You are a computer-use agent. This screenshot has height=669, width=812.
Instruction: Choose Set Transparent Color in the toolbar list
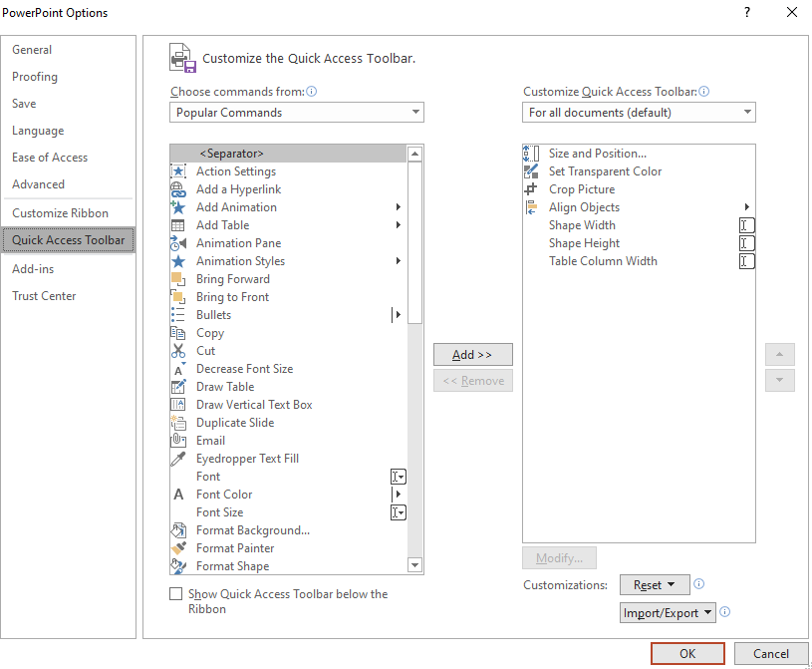[605, 170]
